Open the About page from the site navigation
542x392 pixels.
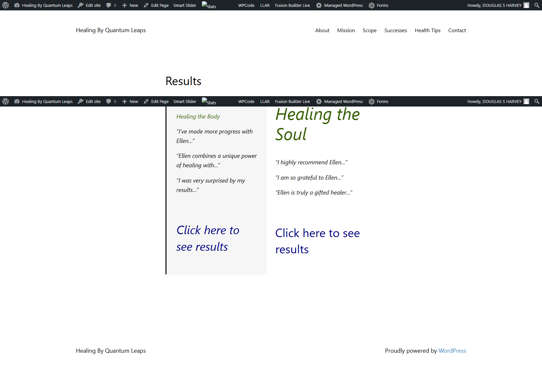click(x=322, y=30)
